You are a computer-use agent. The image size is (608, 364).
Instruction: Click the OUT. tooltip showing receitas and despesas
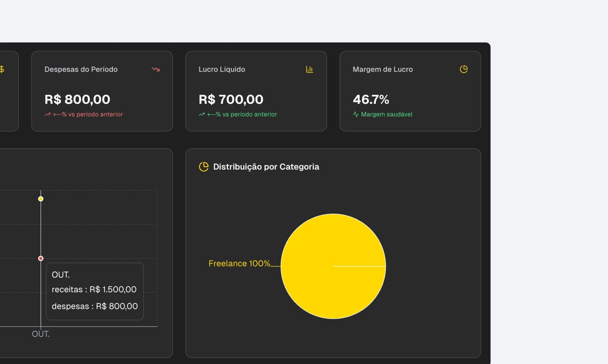(x=95, y=291)
